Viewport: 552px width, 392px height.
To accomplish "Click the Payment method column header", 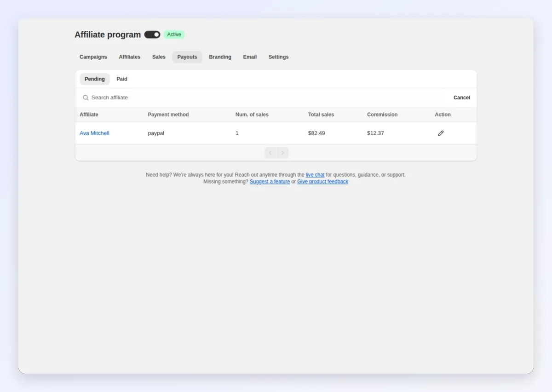I will click(168, 115).
